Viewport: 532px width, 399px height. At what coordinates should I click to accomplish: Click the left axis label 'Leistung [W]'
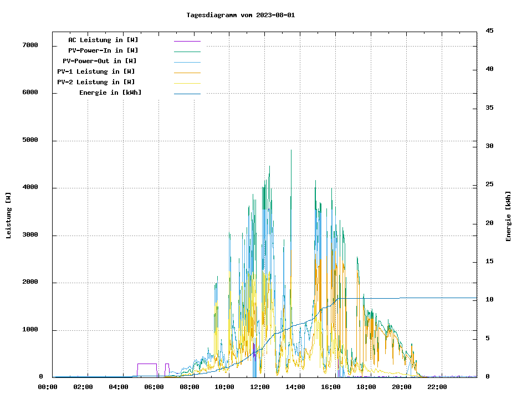[x=9, y=215]
